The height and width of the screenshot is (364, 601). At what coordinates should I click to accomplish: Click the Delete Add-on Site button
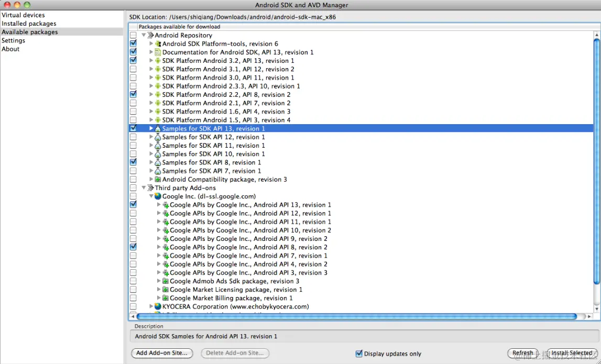(x=235, y=354)
